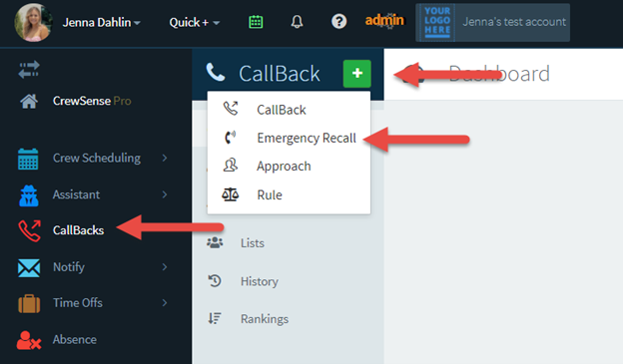Click the Rule balance scale icon
Viewport: 623px width, 364px height.
click(x=230, y=194)
